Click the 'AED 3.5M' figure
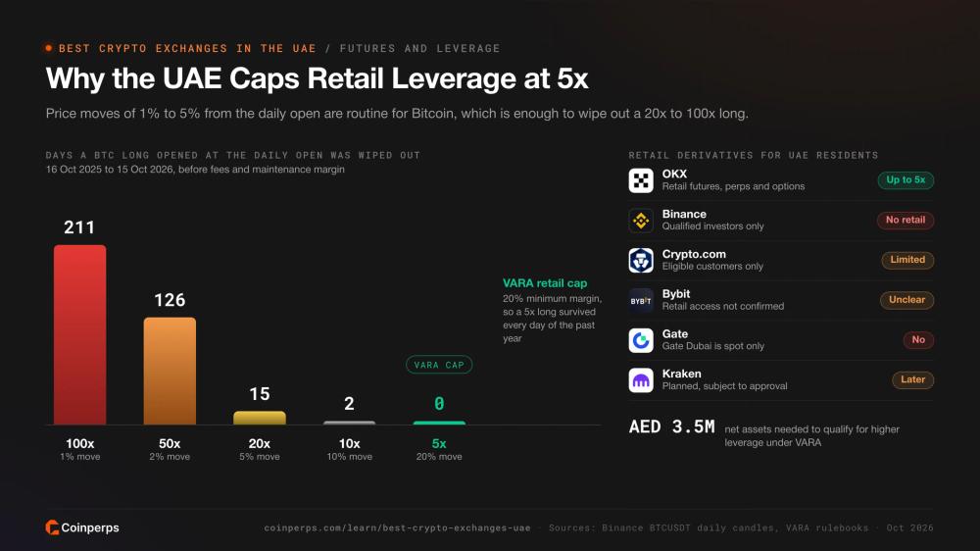Viewport: 980px width, 551px height. click(671, 427)
